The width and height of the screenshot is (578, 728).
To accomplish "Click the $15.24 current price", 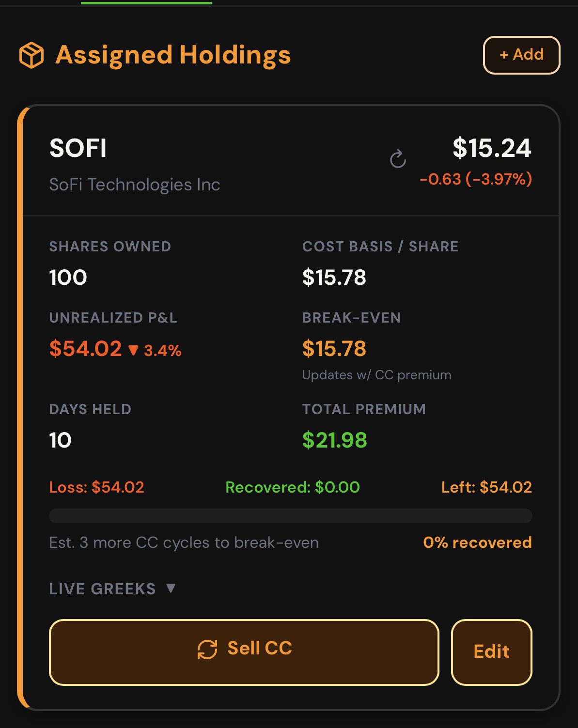I will 492,148.
